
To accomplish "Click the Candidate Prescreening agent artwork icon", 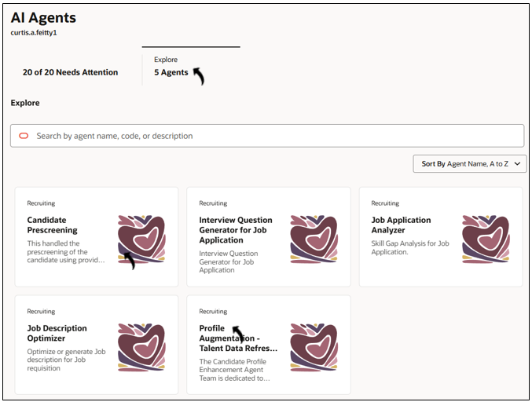I will (141, 238).
